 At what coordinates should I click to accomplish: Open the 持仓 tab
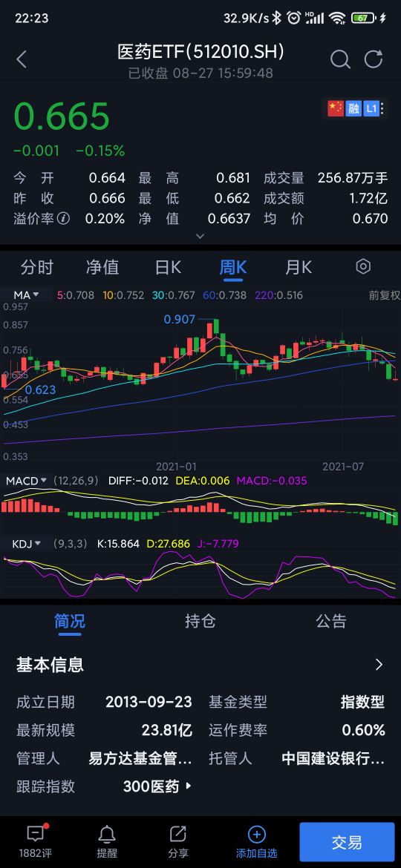[x=200, y=621]
